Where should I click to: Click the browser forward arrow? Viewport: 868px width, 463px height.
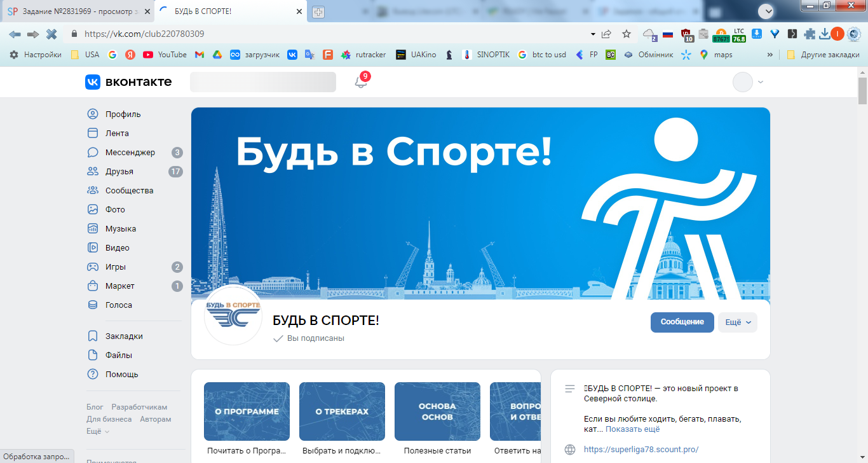coord(33,34)
